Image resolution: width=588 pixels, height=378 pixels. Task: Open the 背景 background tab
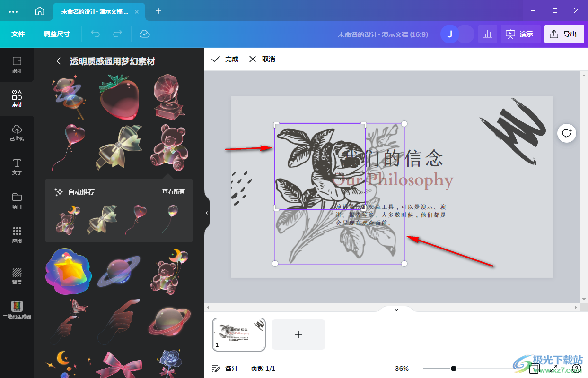point(17,276)
